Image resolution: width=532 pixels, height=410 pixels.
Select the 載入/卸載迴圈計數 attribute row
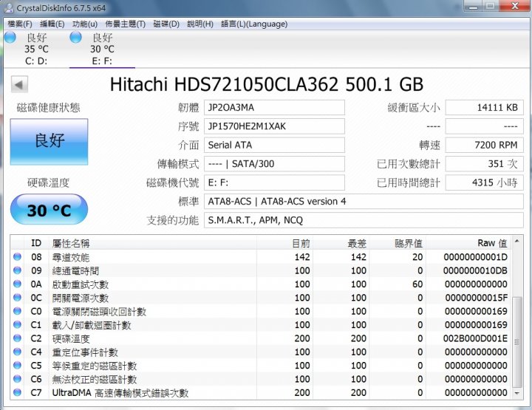[x=261, y=325]
